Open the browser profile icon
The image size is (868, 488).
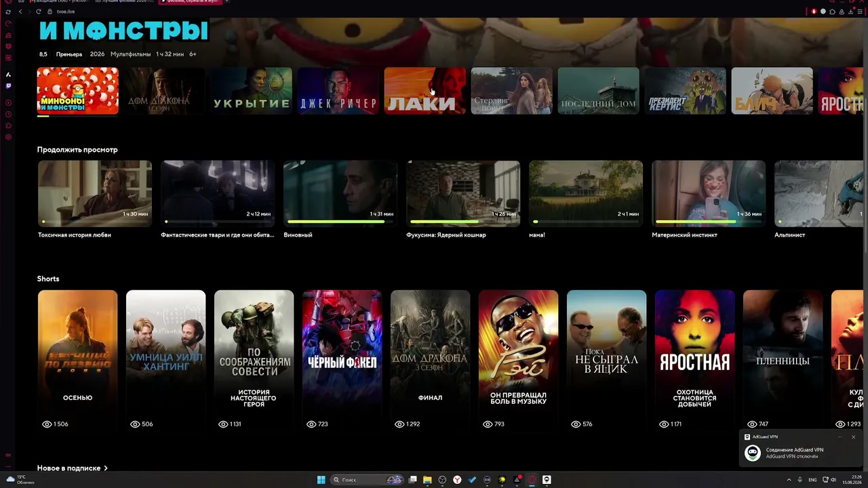pyautogui.click(x=841, y=12)
